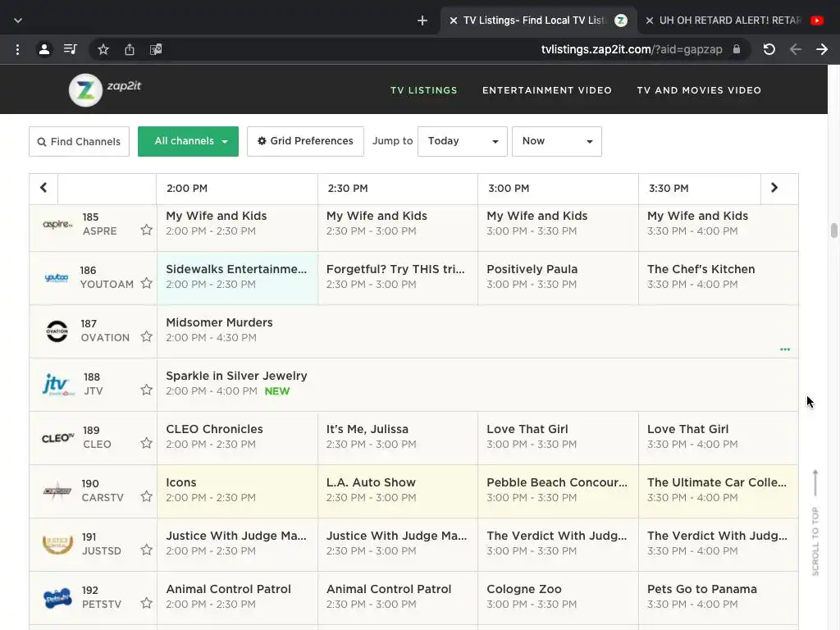Click Find Channels button
This screenshot has width=840, height=630.
(x=80, y=141)
